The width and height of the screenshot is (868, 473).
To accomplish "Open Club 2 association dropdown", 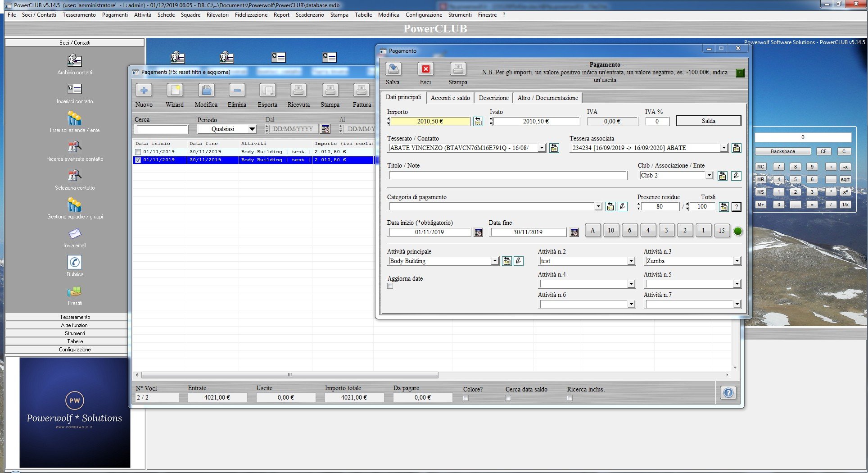I will coord(710,176).
